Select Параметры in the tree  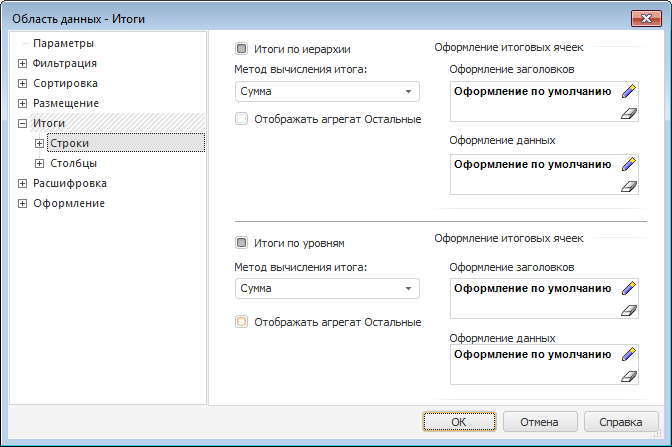click(x=63, y=43)
